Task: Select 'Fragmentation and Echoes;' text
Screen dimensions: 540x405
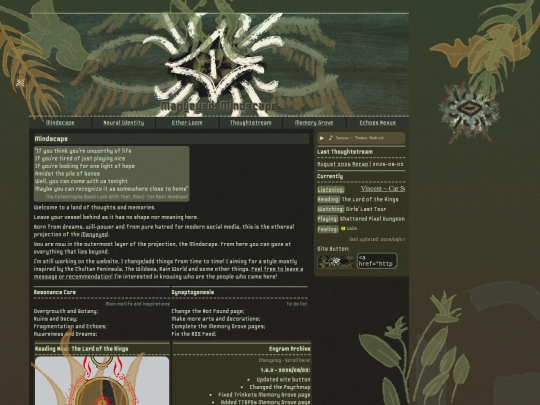Action: click(70, 326)
